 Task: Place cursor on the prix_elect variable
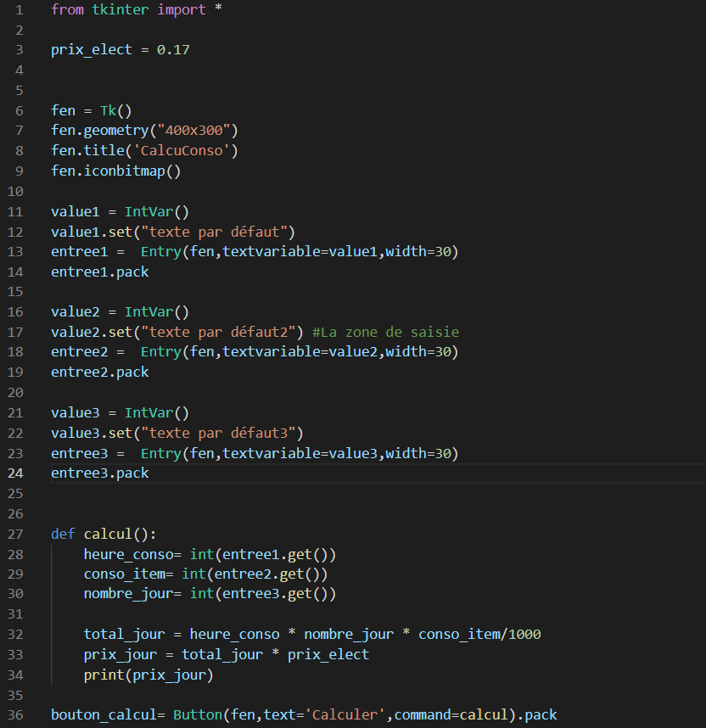[x=89, y=49]
